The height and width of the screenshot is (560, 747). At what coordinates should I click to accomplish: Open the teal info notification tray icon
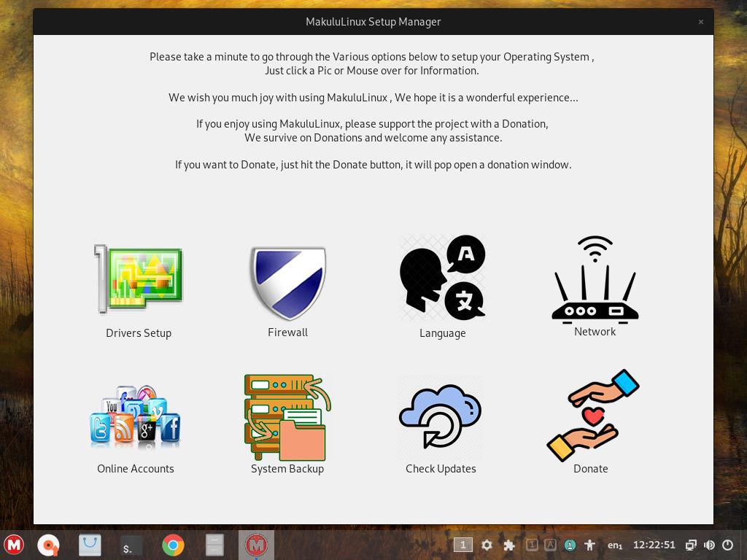click(570, 545)
